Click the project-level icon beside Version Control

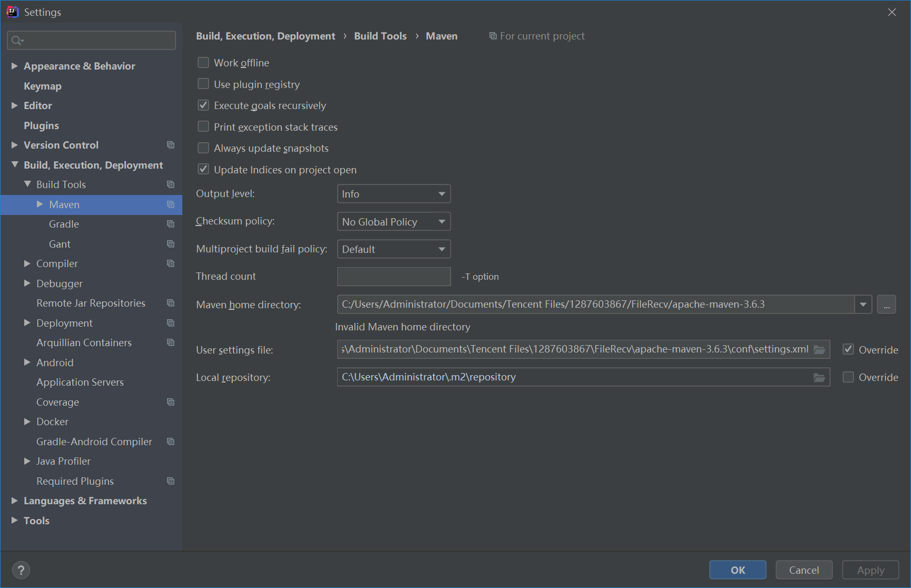point(171,145)
